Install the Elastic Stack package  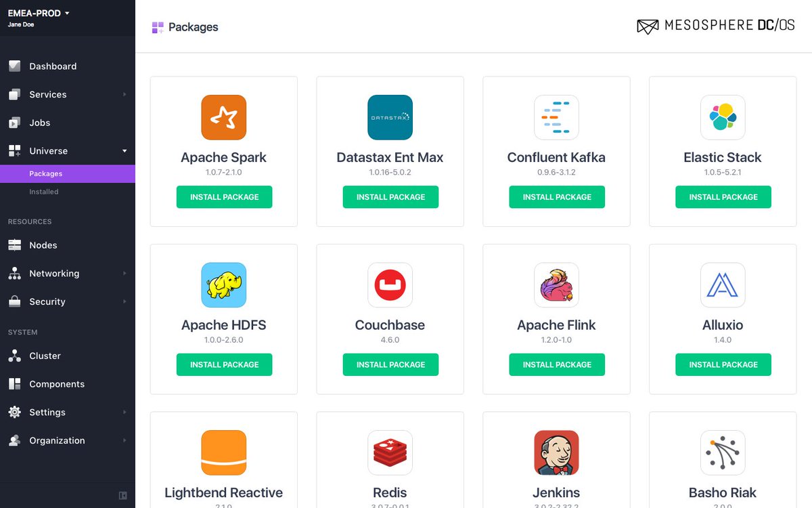point(723,197)
